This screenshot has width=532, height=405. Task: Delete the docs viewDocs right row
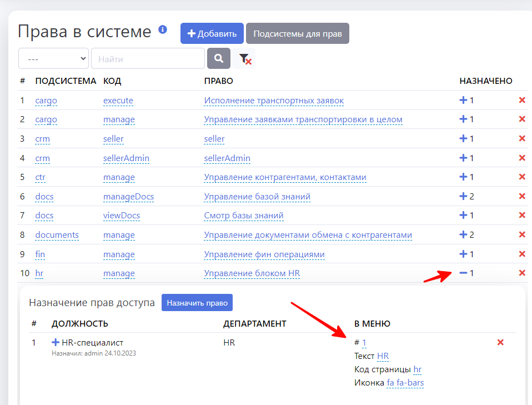pyautogui.click(x=521, y=215)
